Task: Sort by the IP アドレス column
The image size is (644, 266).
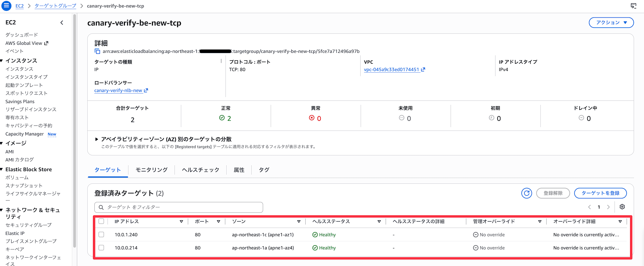Action: coord(181,222)
